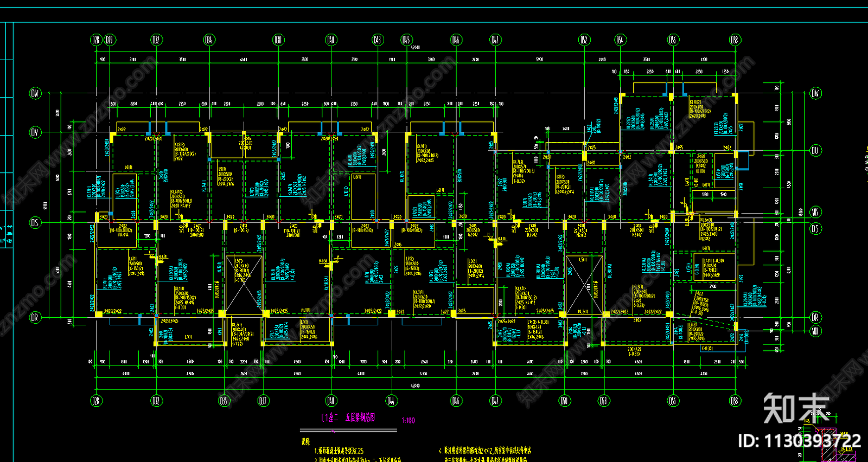Select the 5900 dimension between D47 and D52
This screenshot has width=868, height=462.
[539, 60]
